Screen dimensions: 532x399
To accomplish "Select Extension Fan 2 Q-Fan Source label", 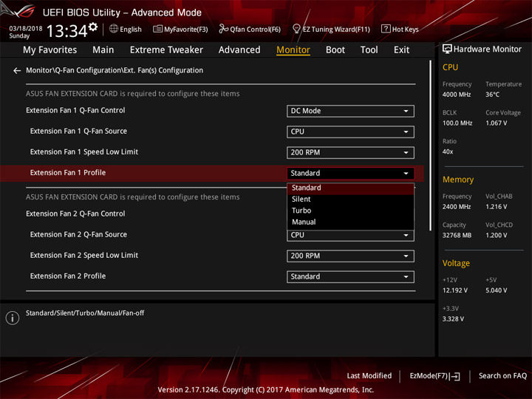I will 78,234.
